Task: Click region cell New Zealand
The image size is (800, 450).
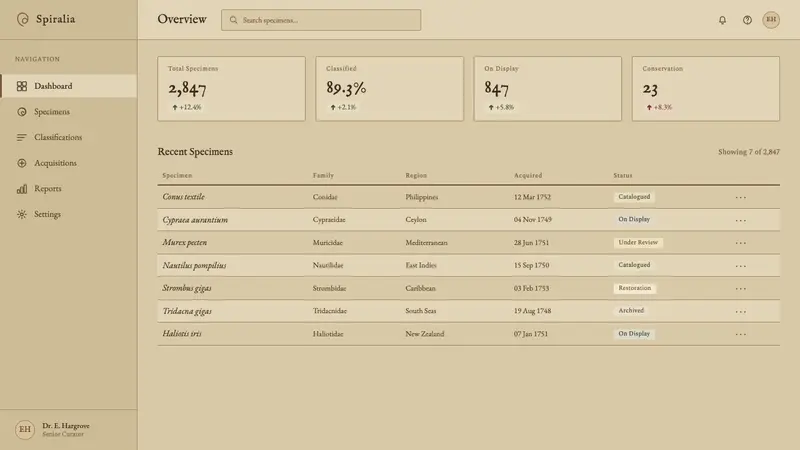Action: click(424, 334)
